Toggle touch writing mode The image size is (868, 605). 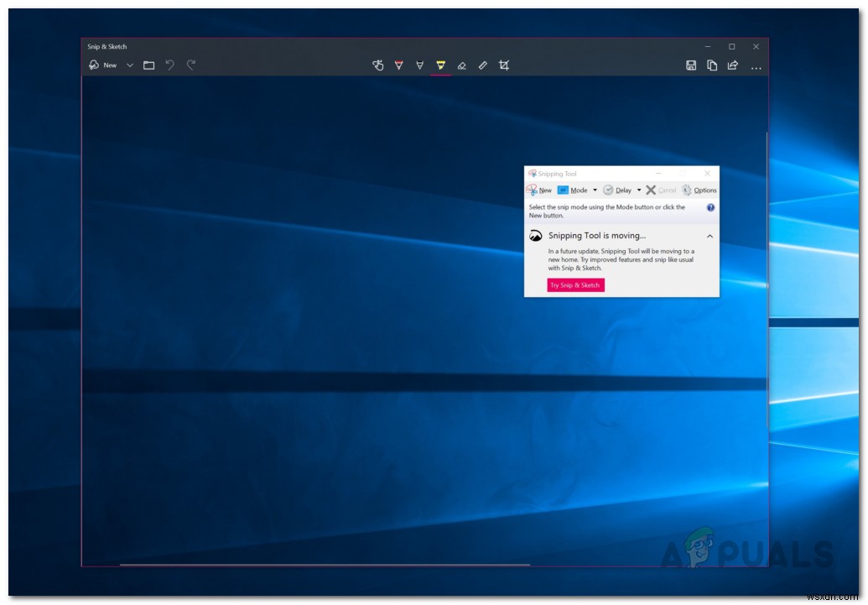378,65
